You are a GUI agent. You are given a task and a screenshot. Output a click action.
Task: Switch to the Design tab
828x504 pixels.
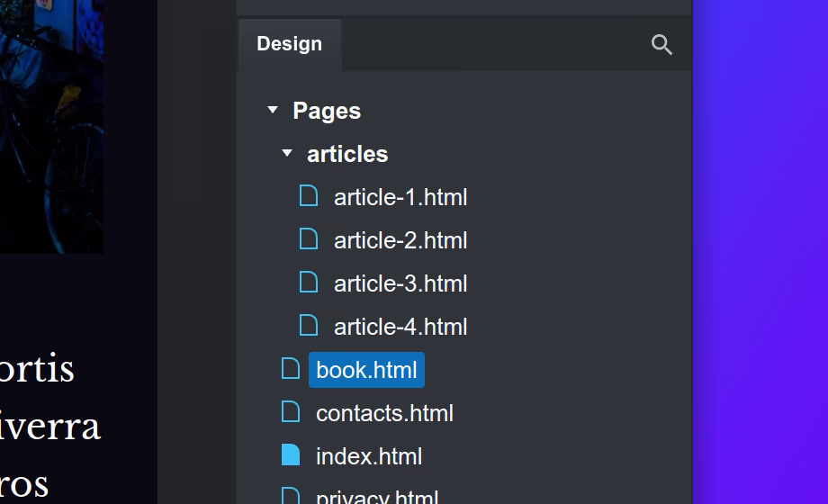(289, 44)
